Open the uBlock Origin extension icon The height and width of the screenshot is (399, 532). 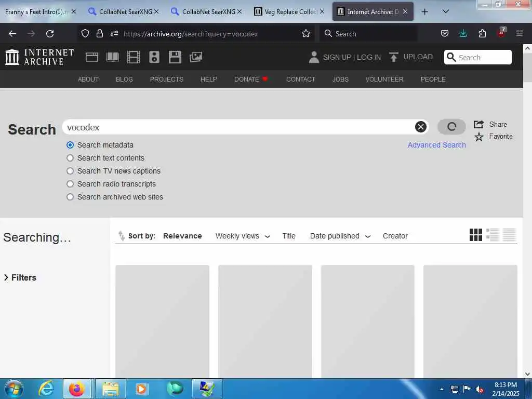point(501,33)
